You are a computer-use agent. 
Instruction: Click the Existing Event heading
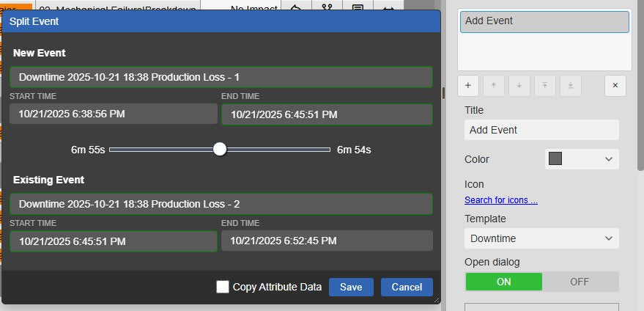point(48,180)
